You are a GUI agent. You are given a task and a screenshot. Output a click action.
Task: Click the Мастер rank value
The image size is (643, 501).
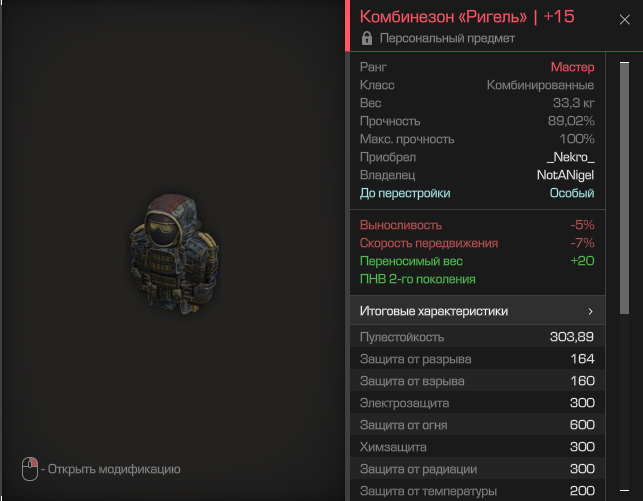[572, 67]
